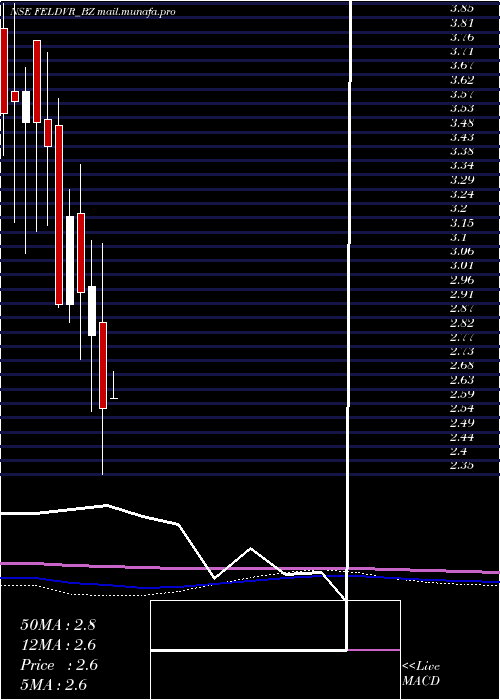Click the 2.35 price axis label
This screenshot has height=700, width=500.
pyautogui.click(x=462, y=466)
